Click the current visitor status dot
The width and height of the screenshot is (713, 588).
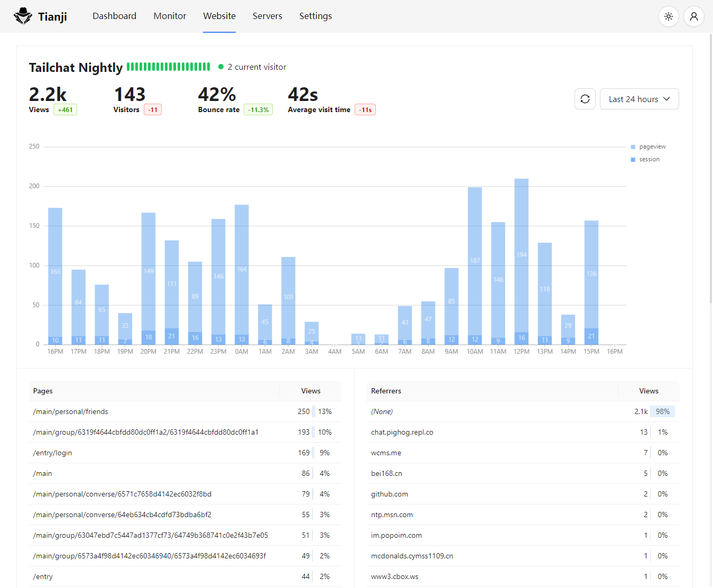[x=221, y=67]
